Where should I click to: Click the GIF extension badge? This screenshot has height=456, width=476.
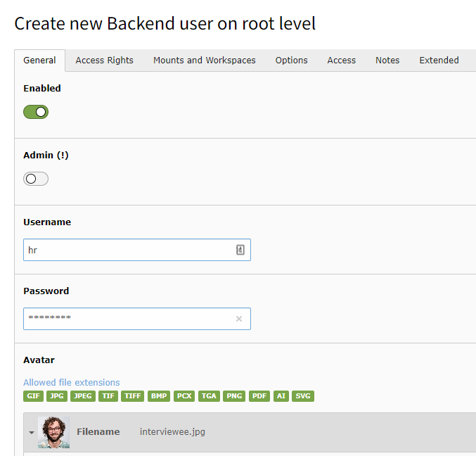(x=33, y=396)
